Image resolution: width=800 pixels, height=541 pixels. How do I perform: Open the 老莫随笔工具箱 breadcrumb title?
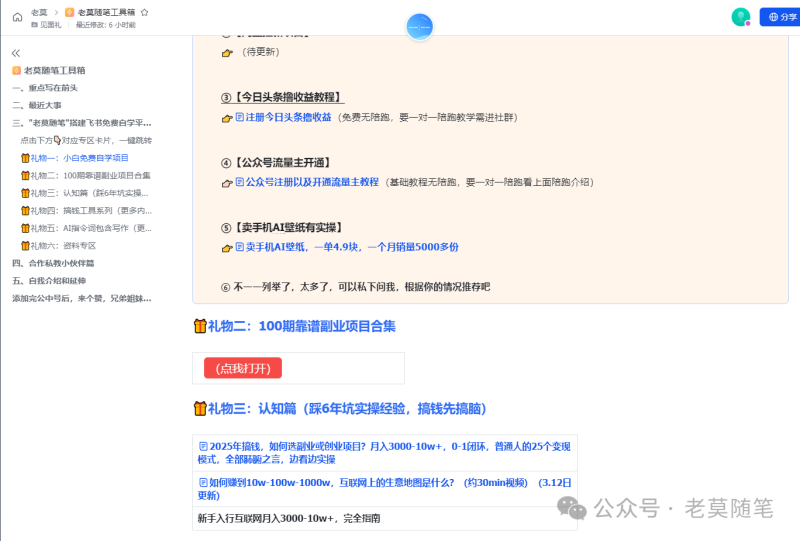(x=106, y=12)
